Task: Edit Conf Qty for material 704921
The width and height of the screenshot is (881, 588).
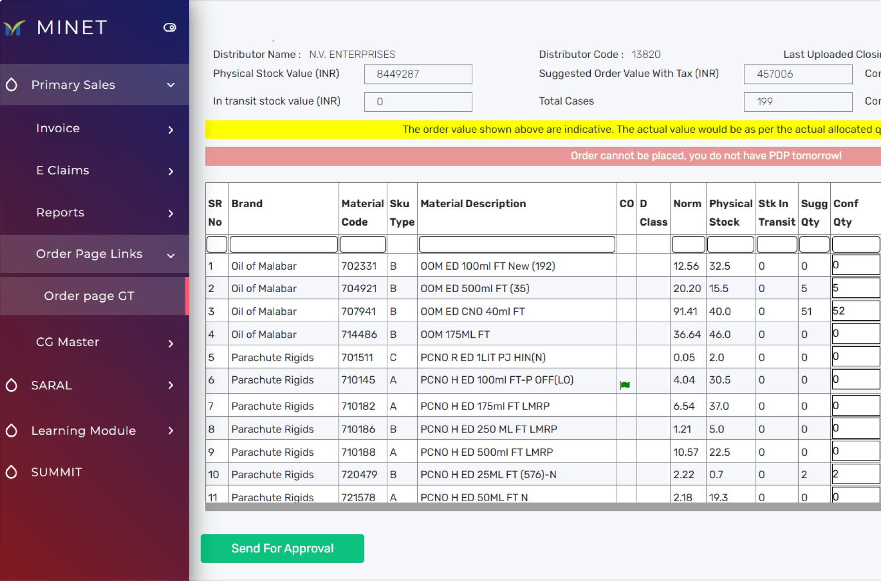Action: coord(857,288)
